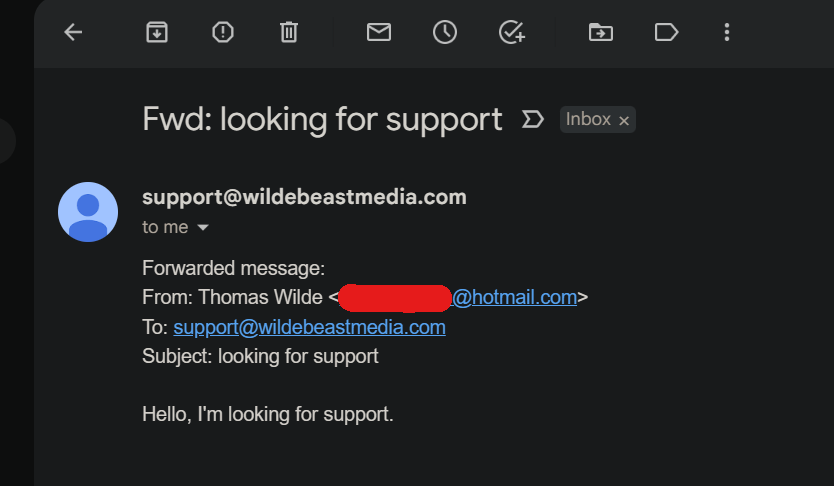Viewport: 834px width, 486px height.
Task: Click the "Hello, I'm looking for support" text
Action: [x=268, y=414]
